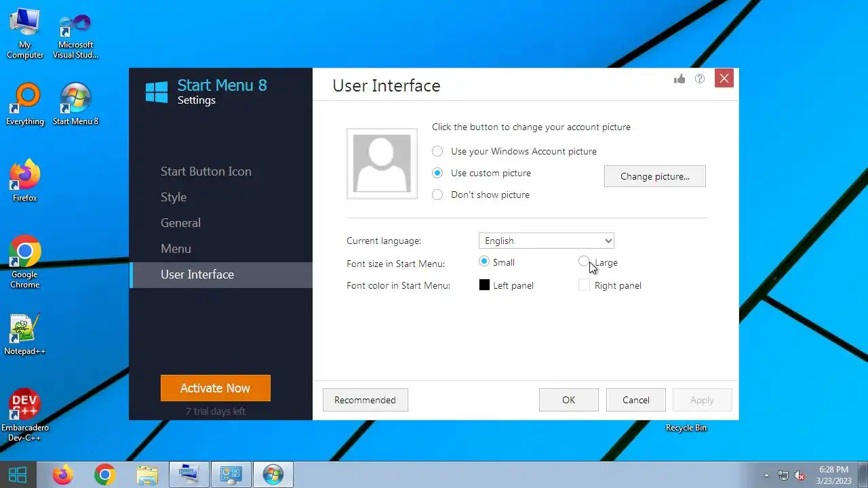
Task: Click the Apply button
Action: [x=702, y=400]
